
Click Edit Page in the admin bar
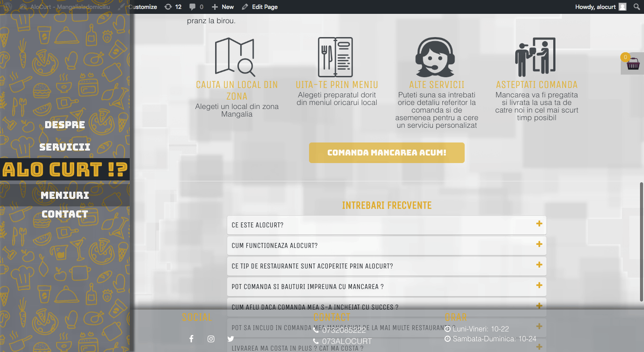pyautogui.click(x=260, y=7)
